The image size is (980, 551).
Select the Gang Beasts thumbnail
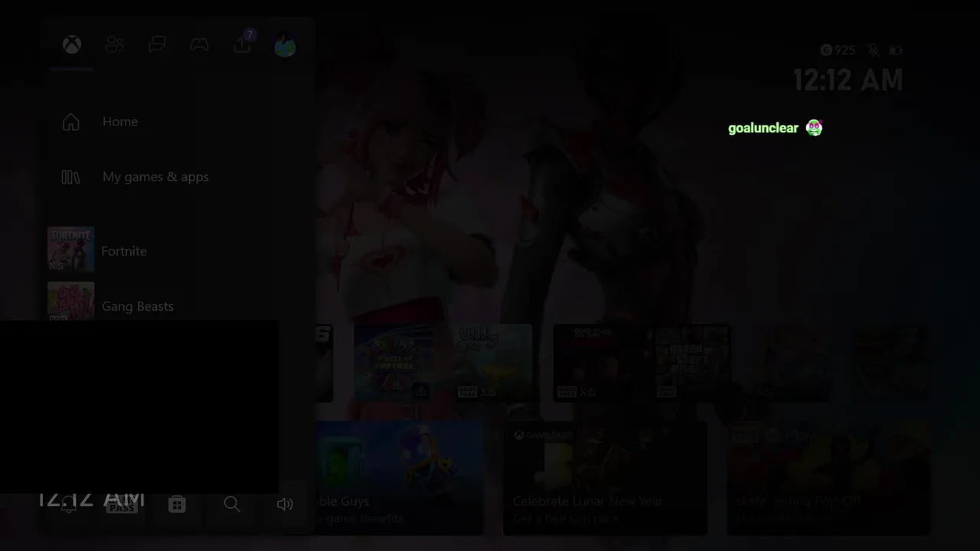pyautogui.click(x=71, y=302)
